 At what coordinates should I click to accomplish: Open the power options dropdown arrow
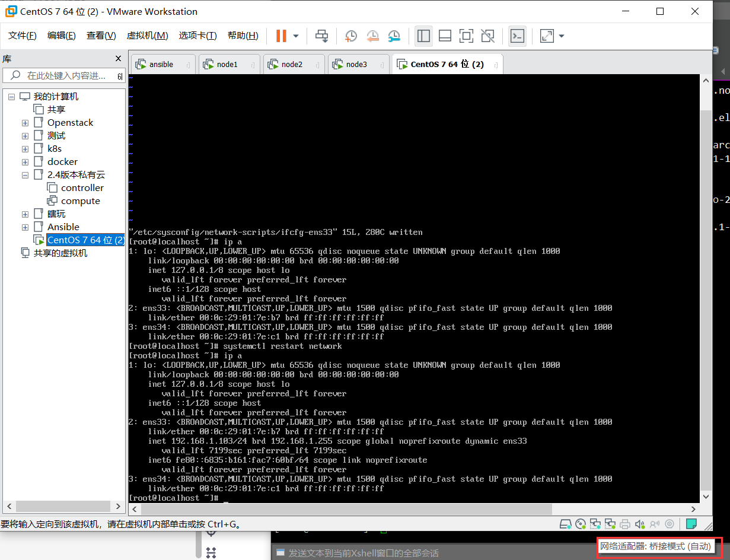[296, 36]
